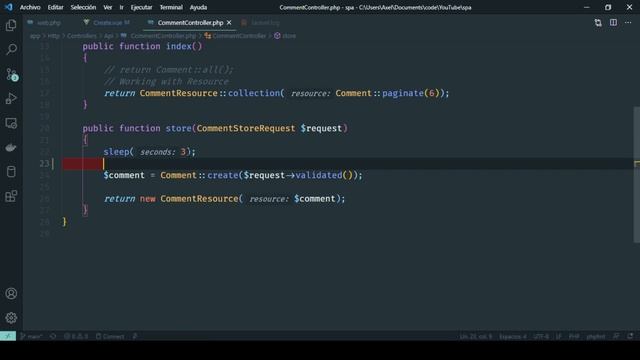Click the line and column indicator
640x360 pixels.
(x=476, y=337)
